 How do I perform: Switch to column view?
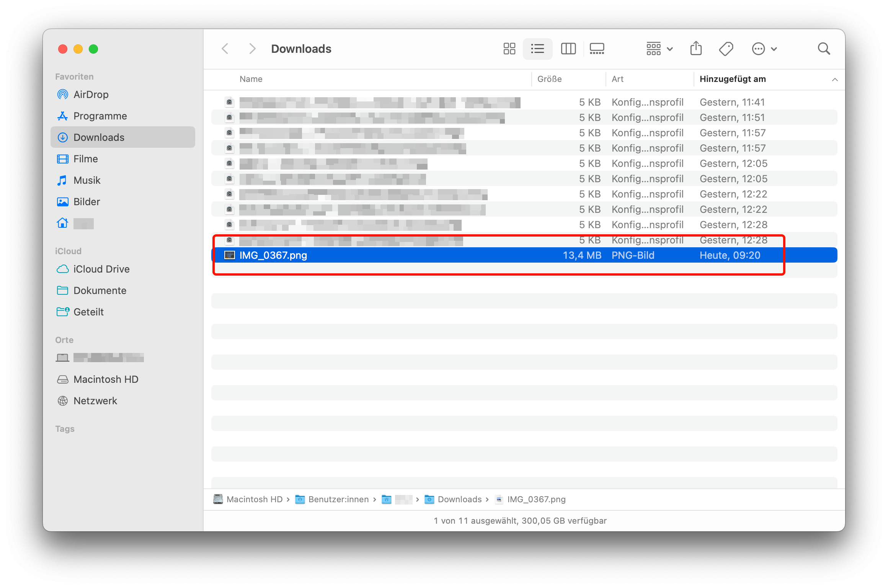coord(568,49)
